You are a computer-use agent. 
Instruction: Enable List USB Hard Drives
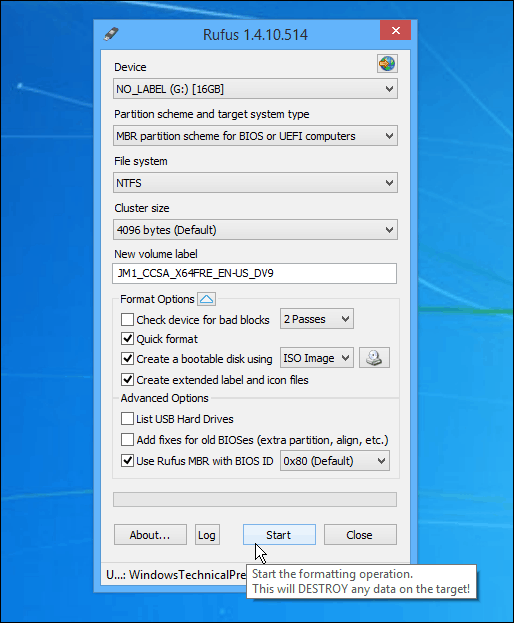(127, 419)
